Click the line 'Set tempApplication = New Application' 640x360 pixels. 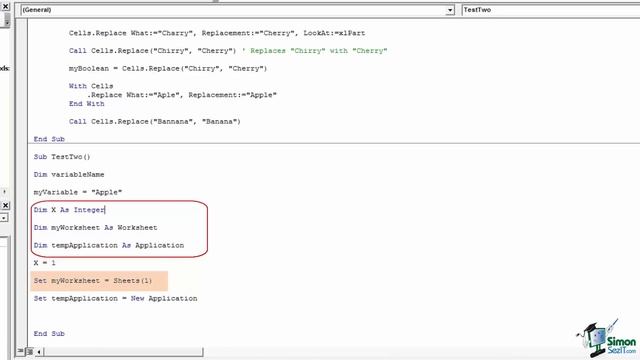(115, 298)
